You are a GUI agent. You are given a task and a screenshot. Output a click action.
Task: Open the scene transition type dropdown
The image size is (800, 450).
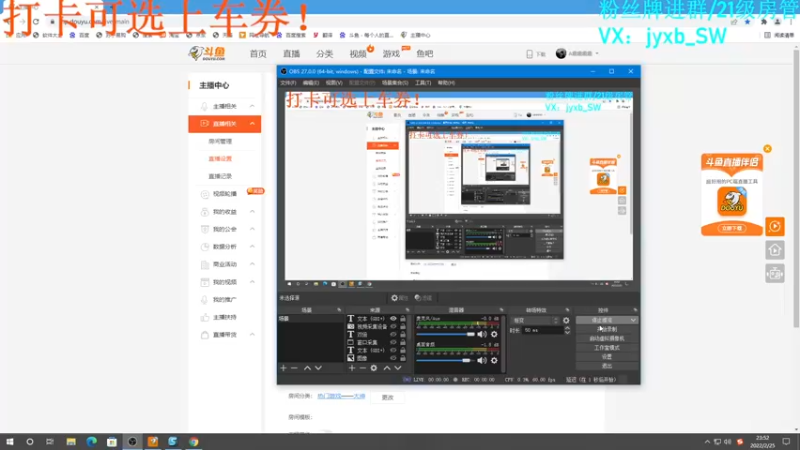[x=535, y=320]
